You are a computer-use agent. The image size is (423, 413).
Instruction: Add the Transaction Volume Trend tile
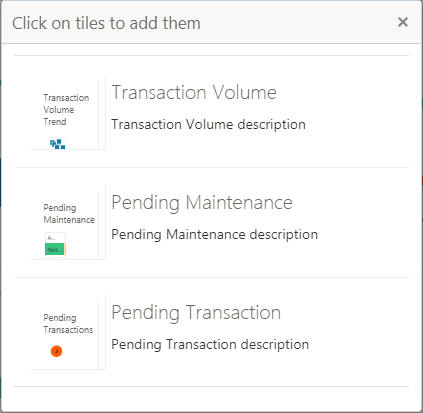coord(68,113)
